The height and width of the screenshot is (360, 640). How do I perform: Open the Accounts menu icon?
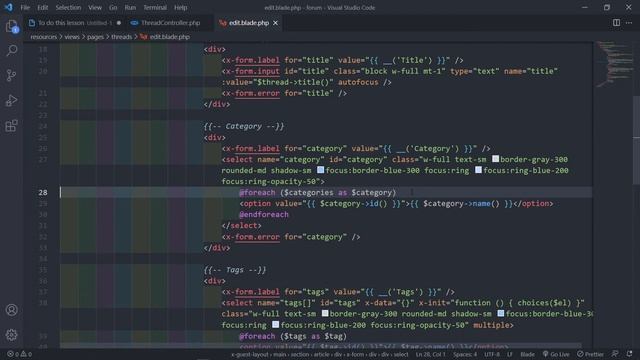point(11,310)
